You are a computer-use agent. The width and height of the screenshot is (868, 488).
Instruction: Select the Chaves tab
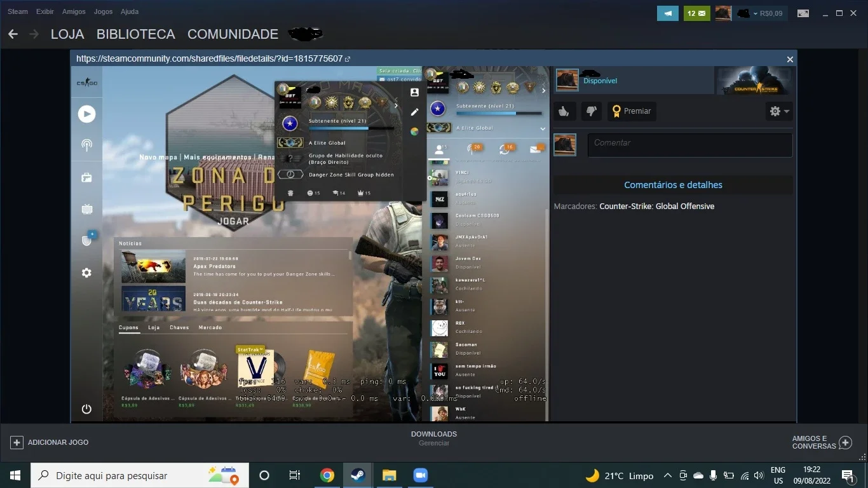click(x=179, y=328)
